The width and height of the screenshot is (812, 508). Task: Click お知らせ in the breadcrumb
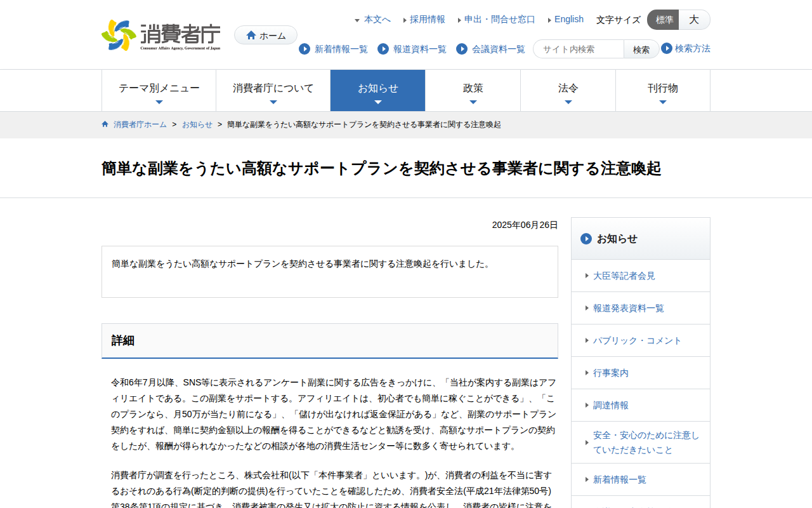[x=197, y=124]
